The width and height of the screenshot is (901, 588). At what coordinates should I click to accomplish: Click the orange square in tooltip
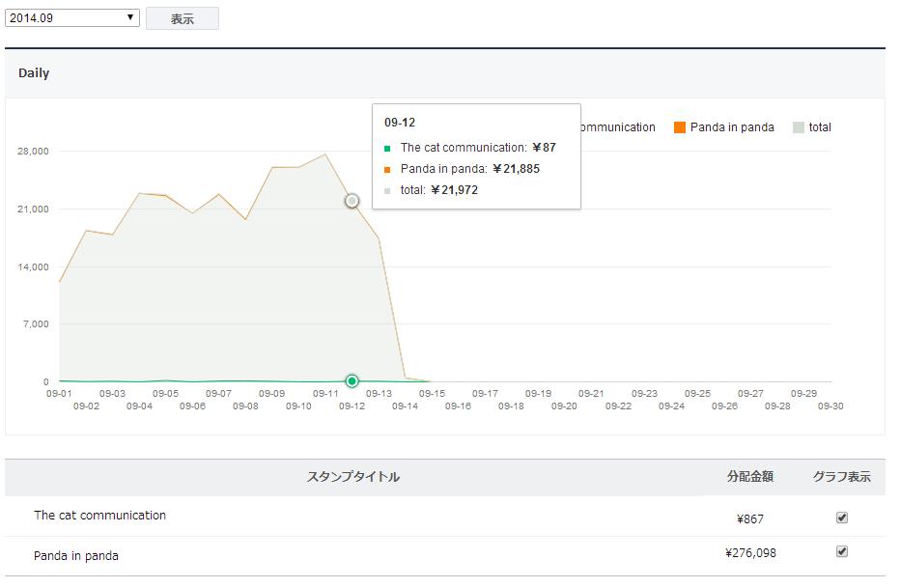coord(387,170)
